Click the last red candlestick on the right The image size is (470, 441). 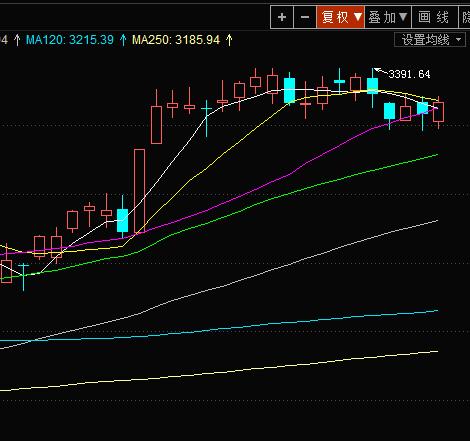coord(439,112)
